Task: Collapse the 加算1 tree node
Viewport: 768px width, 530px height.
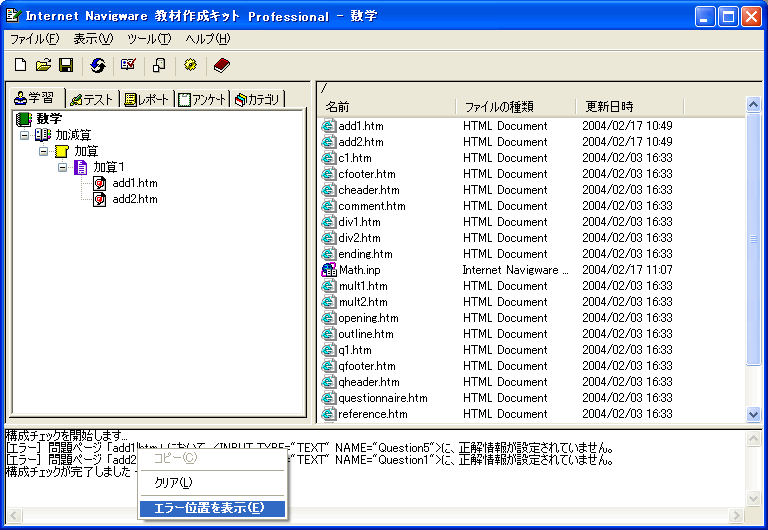Action: click(x=62, y=168)
